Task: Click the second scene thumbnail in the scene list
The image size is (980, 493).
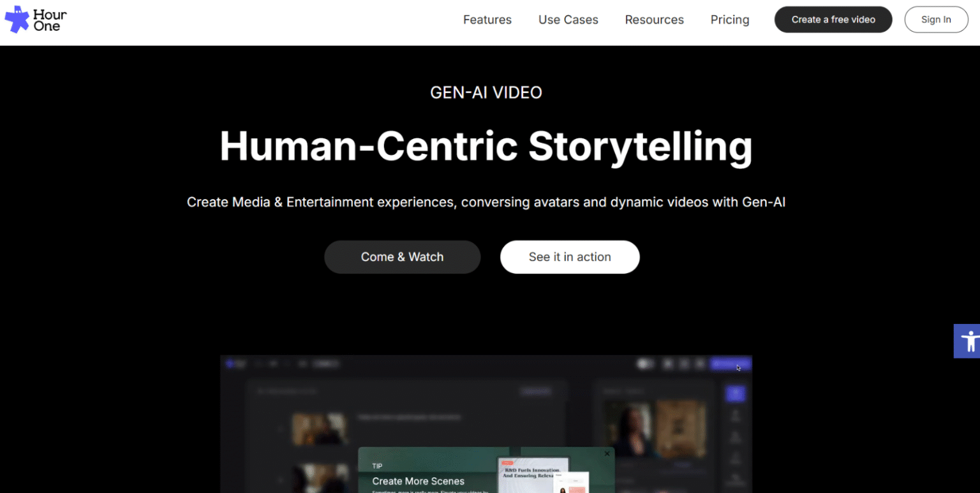Action: click(319, 477)
